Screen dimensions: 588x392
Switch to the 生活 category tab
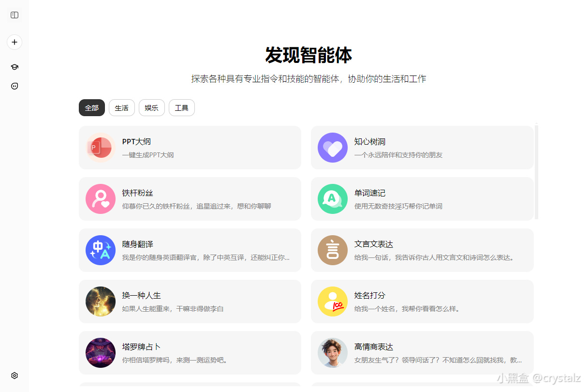pyautogui.click(x=121, y=107)
